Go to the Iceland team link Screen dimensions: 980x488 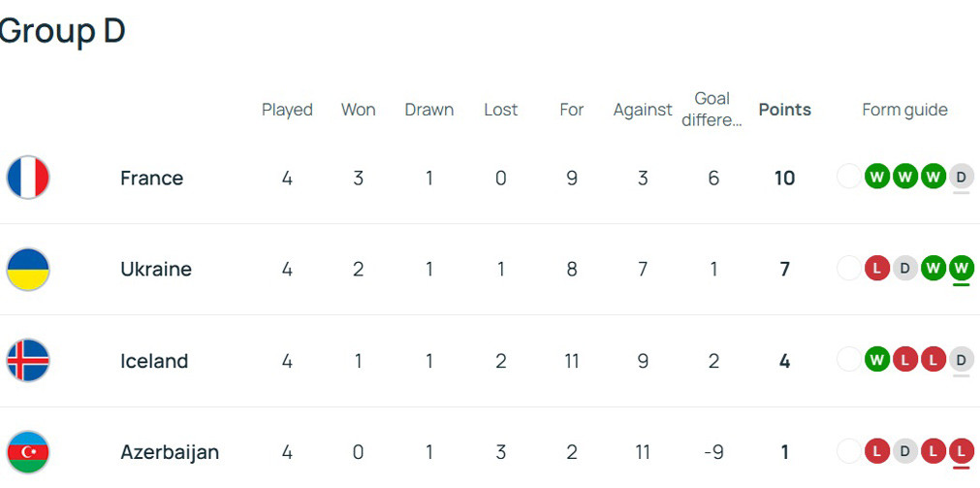coord(153,361)
